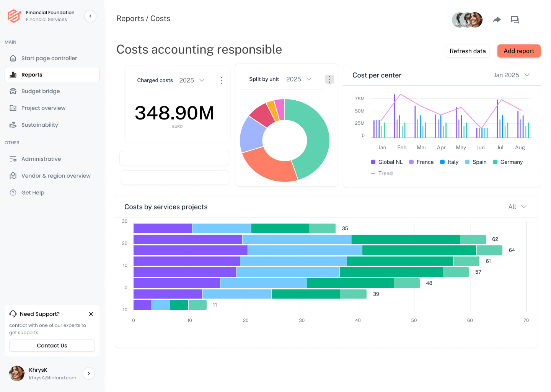Viewport: 551px width, 392px height.
Task: Toggle the Trend line legend
Action: 382,173
